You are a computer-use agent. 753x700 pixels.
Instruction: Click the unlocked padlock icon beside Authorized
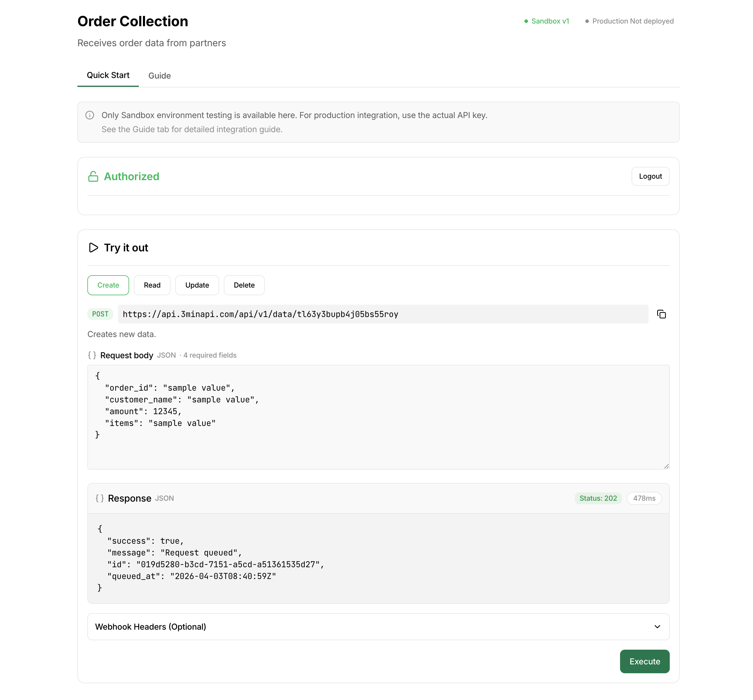point(93,176)
